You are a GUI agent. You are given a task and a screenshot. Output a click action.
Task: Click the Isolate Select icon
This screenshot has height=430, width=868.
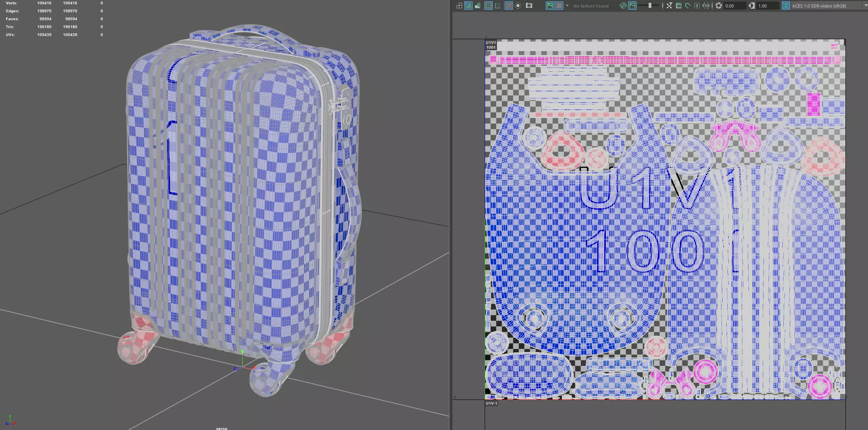click(518, 6)
